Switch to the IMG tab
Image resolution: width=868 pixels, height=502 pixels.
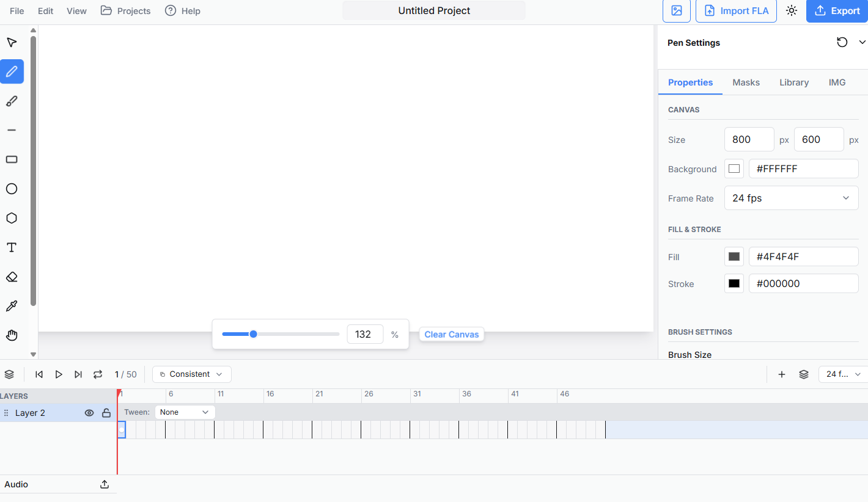click(837, 82)
